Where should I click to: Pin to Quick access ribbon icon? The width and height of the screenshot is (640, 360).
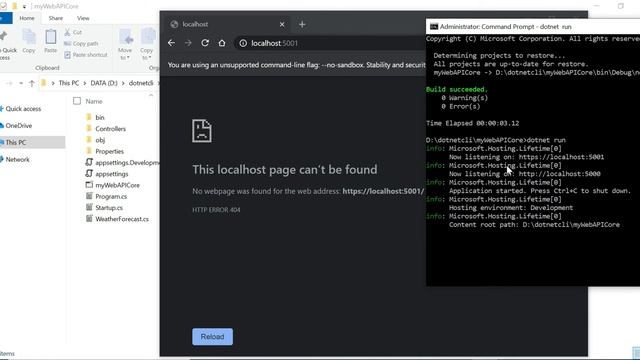point(7,45)
